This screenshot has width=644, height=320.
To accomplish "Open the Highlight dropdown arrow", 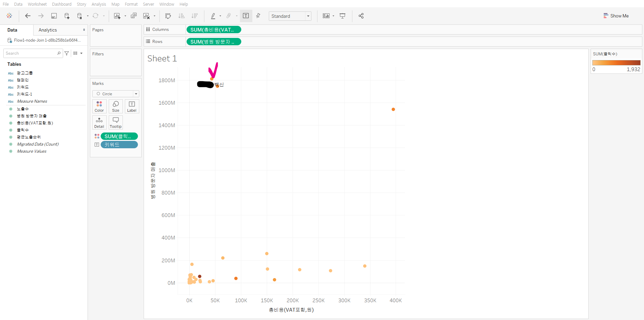I will 220,16.
